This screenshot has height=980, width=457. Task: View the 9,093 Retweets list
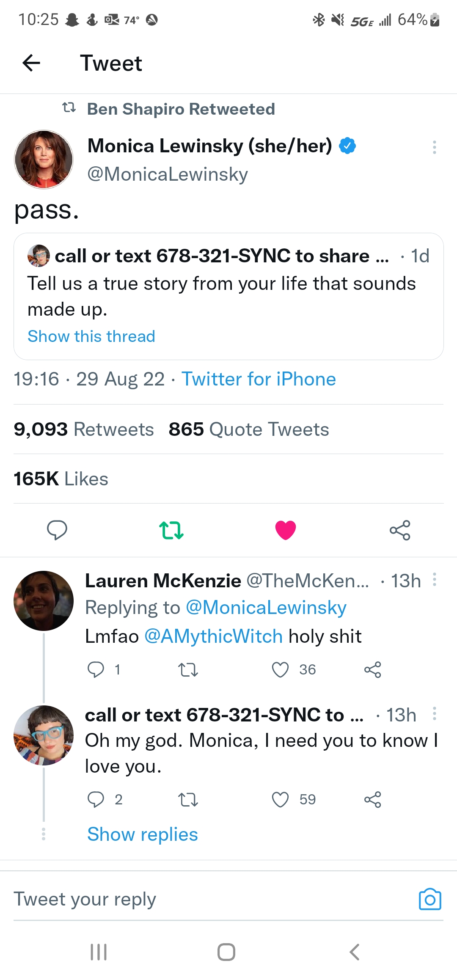[x=84, y=429]
